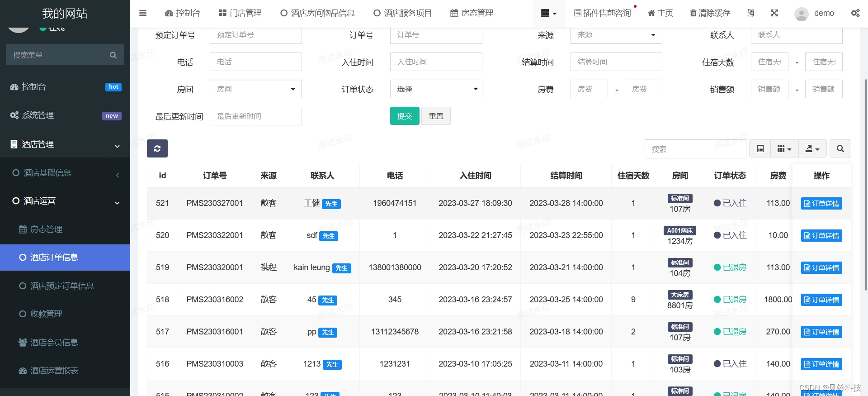The width and height of the screenshot is (868, 396).
Task: Click the first 住宿天数 range input
Action: click(x=769, y=62)
